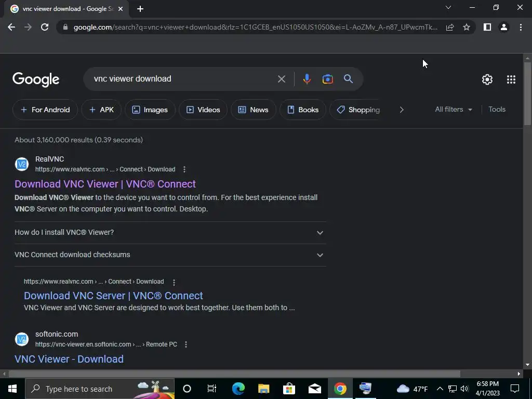Open tab search dropdown arrow

448,7
